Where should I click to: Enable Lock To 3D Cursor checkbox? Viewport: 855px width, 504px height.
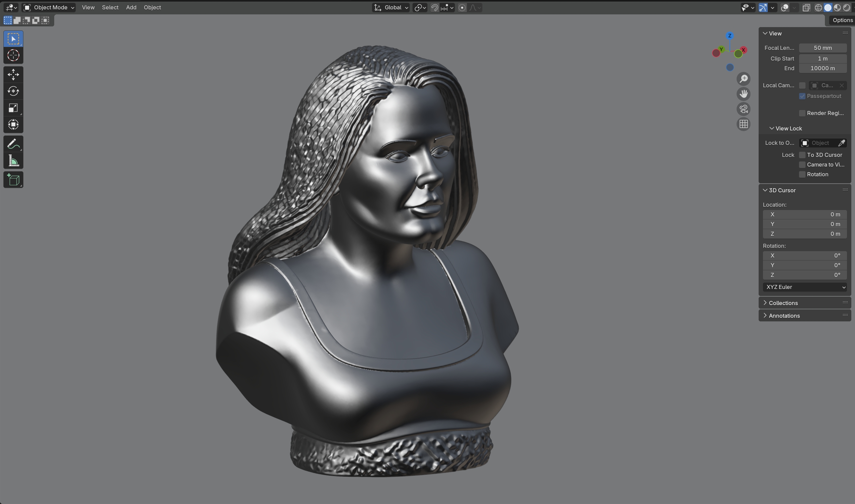click(802, 155)
